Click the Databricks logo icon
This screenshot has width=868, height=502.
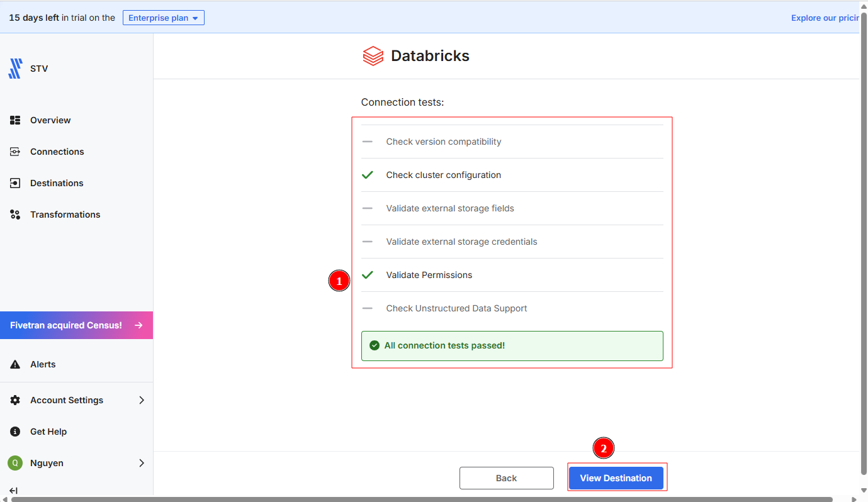coord(373,56)
